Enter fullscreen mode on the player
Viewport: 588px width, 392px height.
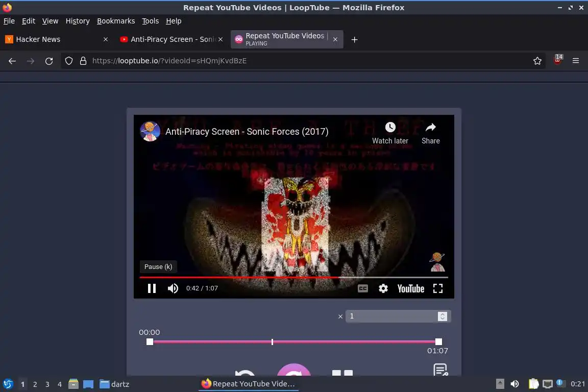pyautogui.click(x=437, y=288)
